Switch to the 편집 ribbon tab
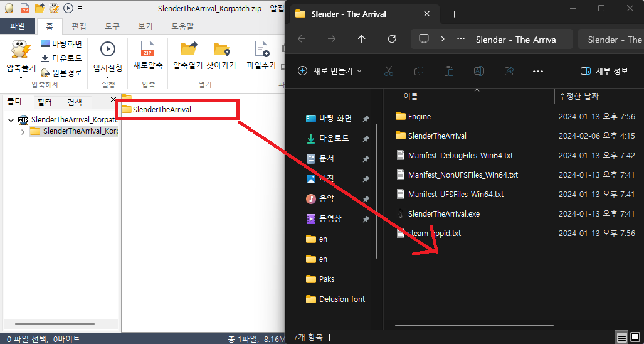 tap(79, 26)
